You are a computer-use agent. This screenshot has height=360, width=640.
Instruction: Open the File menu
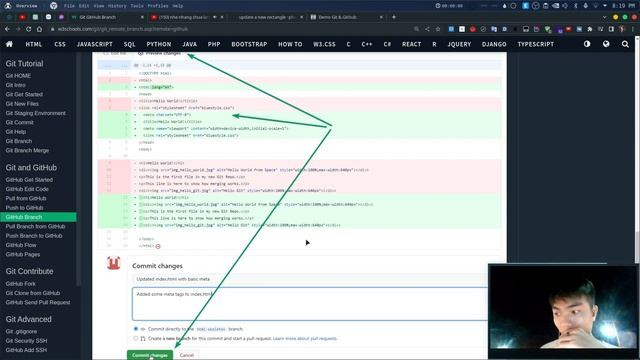point(69,6)
